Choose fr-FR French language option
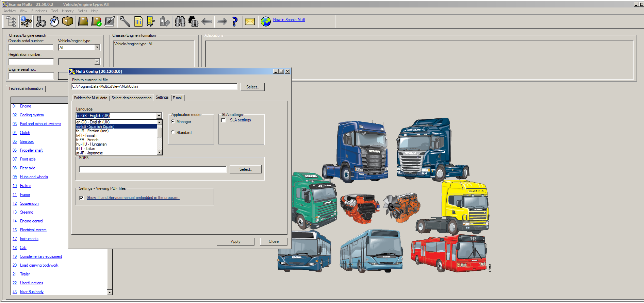 116,140
